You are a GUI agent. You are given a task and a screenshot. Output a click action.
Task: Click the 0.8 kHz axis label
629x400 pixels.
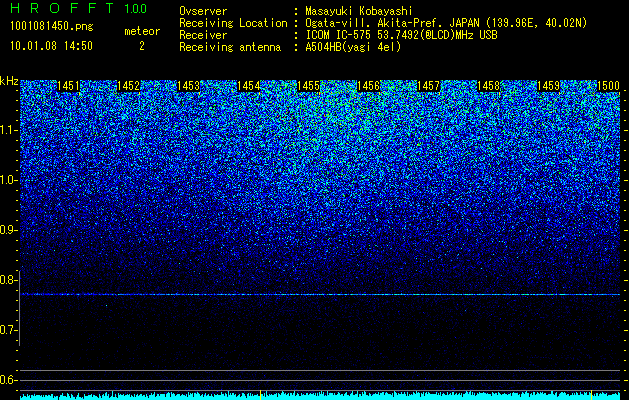(x=8, y=280)
